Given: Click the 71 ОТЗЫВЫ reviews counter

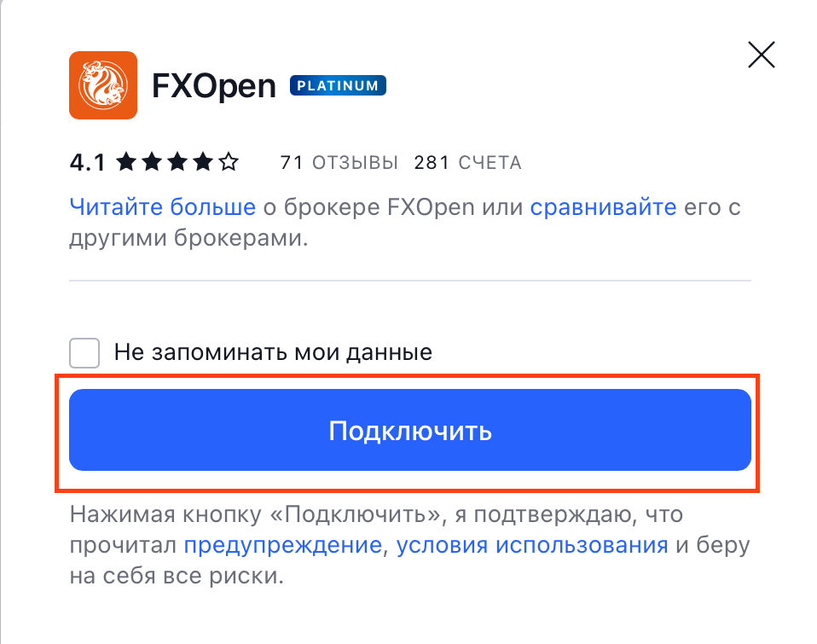Looking at the screenshot, I should (339, 163).
